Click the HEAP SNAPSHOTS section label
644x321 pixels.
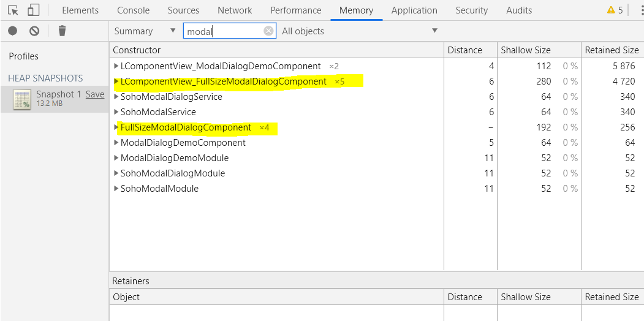click(x=45, y=78)
